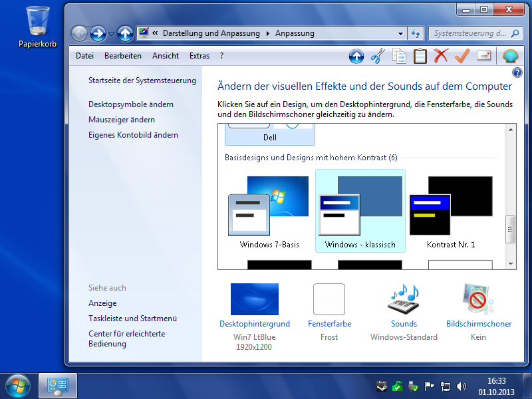Open the ? help menu
Image resolution: width=532 pixels, height=399 pixels.
[221, 56]
